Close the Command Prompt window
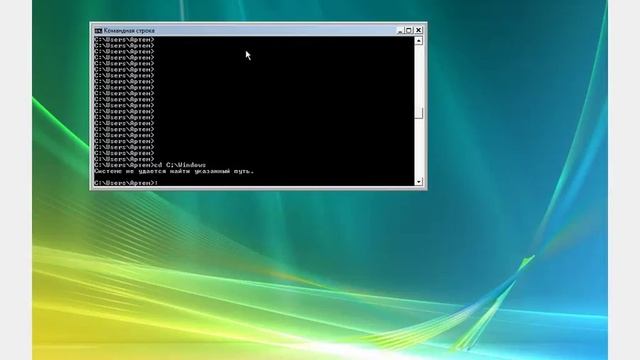Image resolution: width=640 pixels, height=360 pixels. [418, 31]
